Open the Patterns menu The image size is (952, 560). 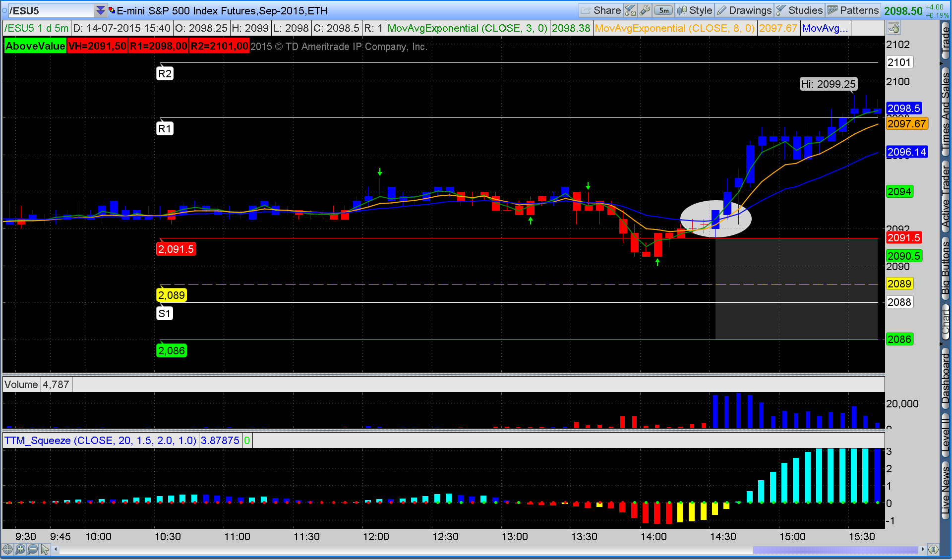pyautogui.click(x=853, y=10)
